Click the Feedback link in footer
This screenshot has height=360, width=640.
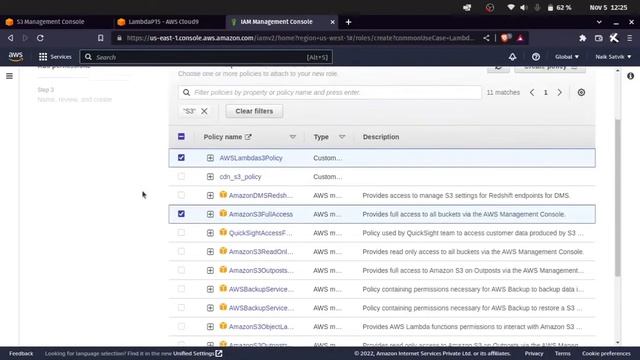(21, 353)
